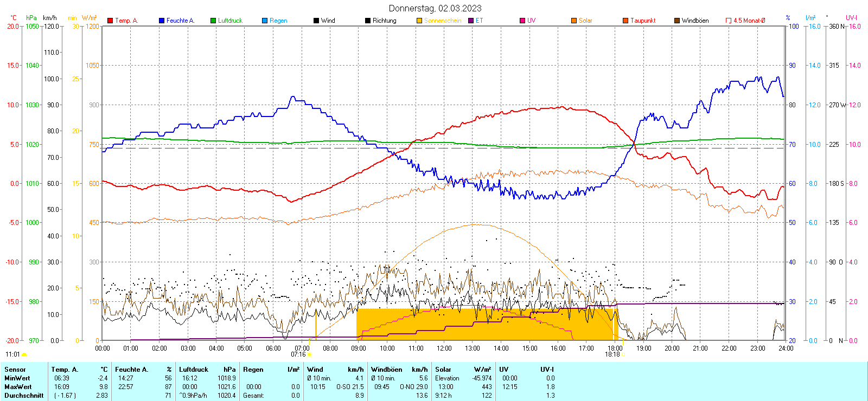Click the Sonnenschein legend label

click(x=442, y=21)
